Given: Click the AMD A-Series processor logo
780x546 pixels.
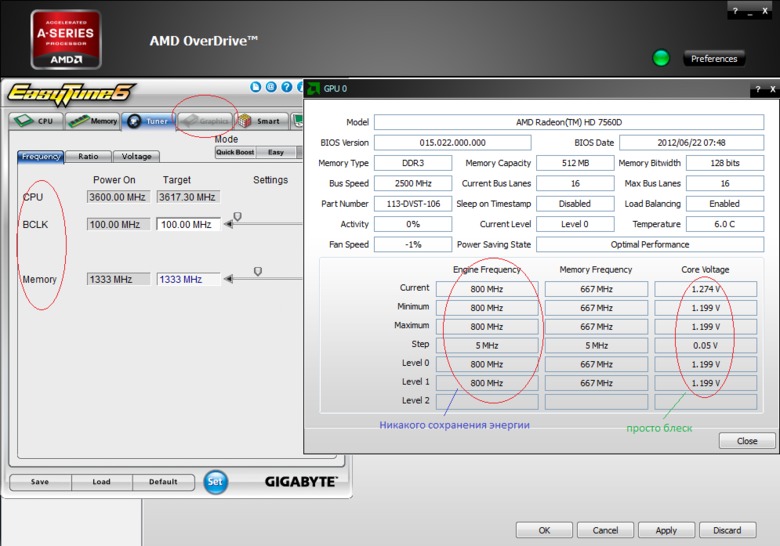Looking at the screenshot, I should tap(66, 40).
